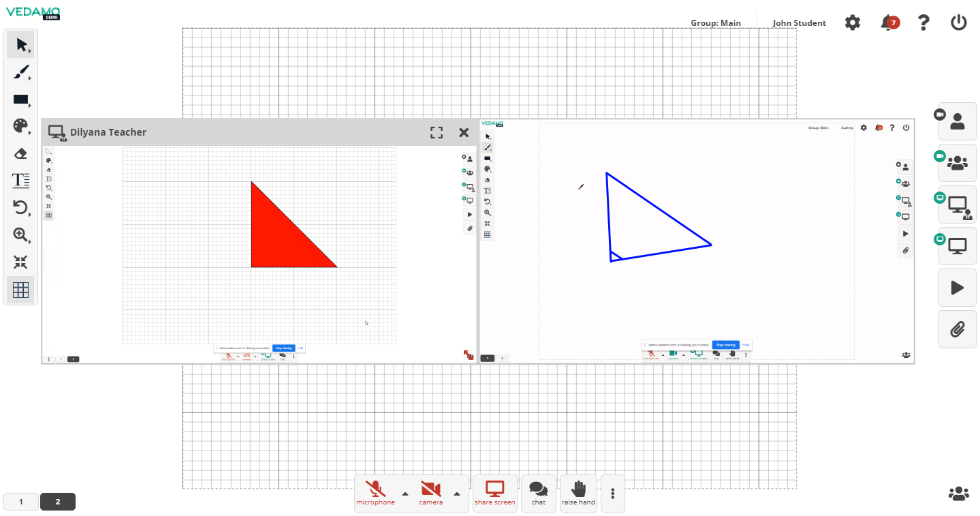This screenshot has width=980, height=516.
Task: Open the media player from the sidebar
Action: click(x=957, y=287)
